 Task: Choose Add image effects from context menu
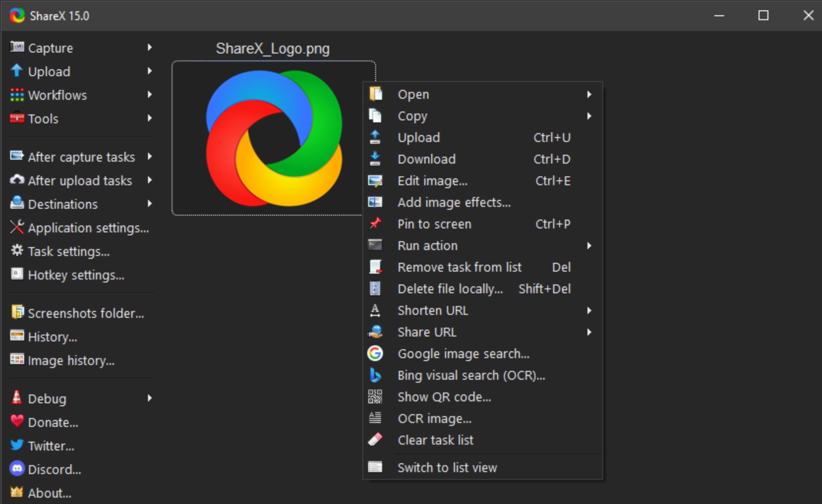(454, 202)
